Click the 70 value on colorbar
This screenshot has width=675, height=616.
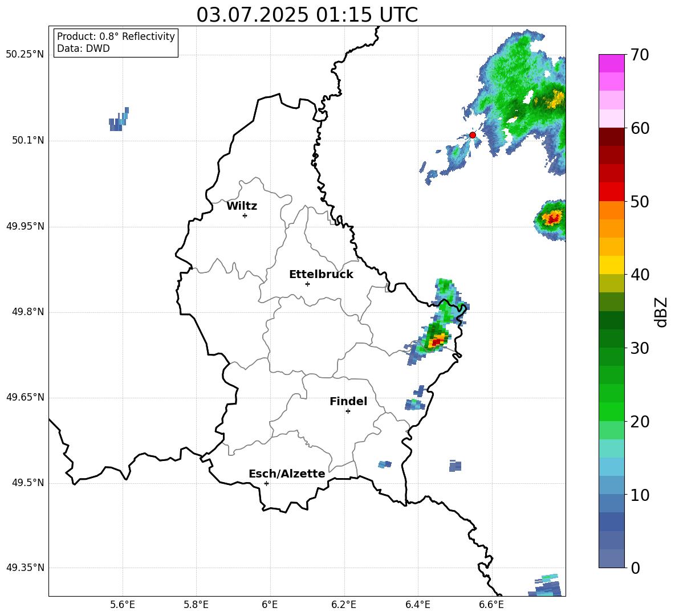tap(640, 55)
